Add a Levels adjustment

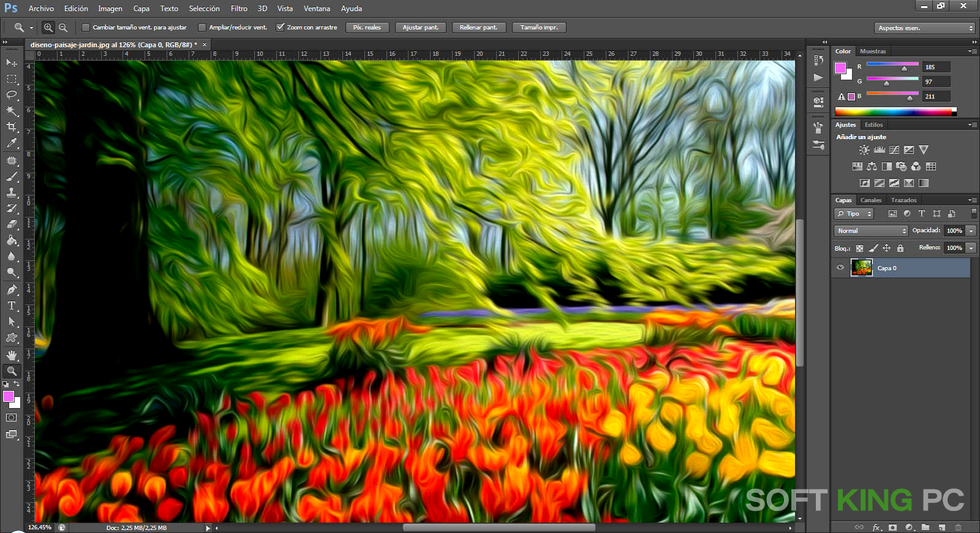click(x=880, y=149)
